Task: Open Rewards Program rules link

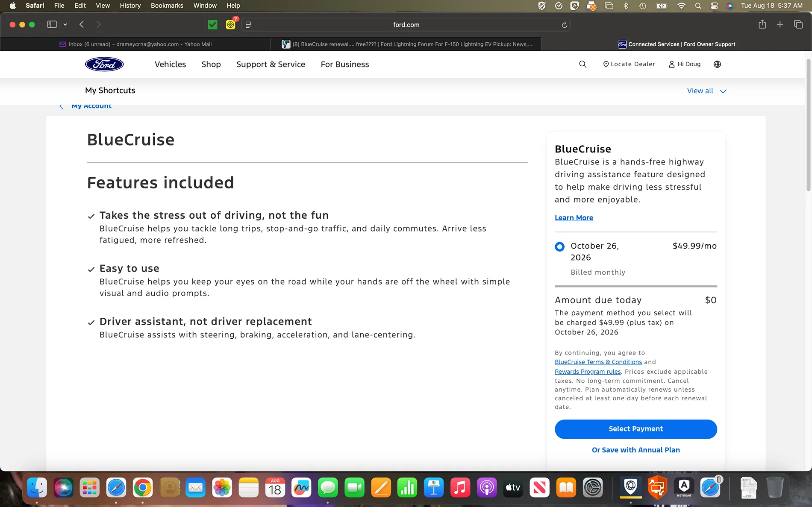Action: 588,372
